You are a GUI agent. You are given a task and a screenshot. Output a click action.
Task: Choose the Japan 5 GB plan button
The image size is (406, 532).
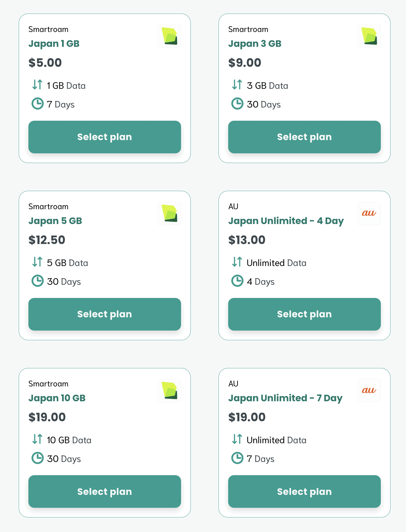[105, 314]
